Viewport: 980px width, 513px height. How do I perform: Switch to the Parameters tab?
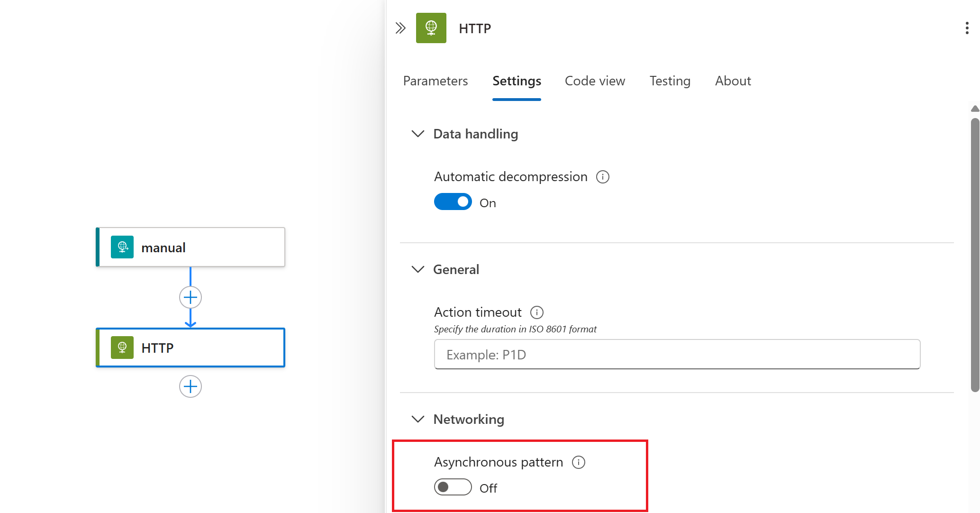coord(435,81)
